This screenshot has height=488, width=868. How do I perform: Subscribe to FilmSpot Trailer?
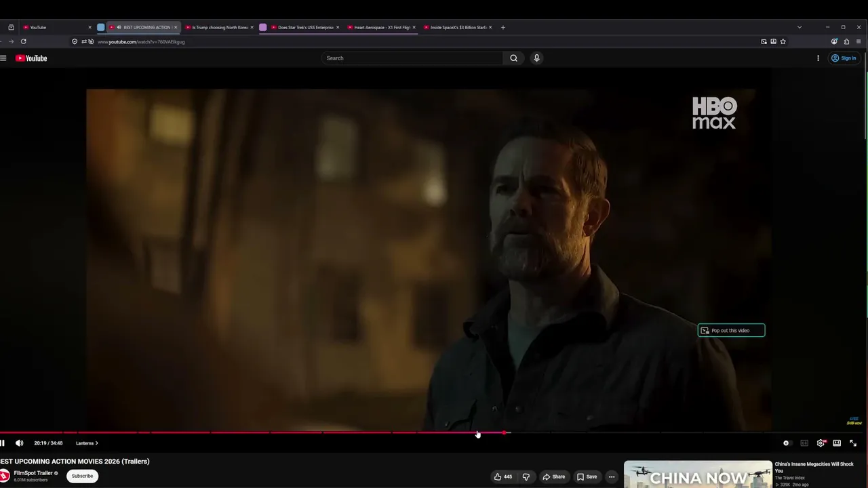[x=82, y=476]
